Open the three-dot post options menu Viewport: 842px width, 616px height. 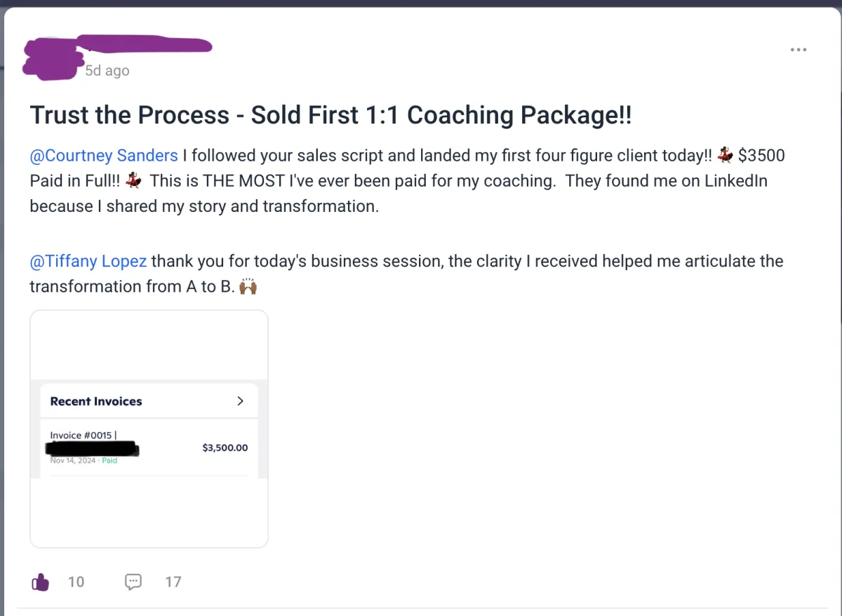[x=798, y=50]
